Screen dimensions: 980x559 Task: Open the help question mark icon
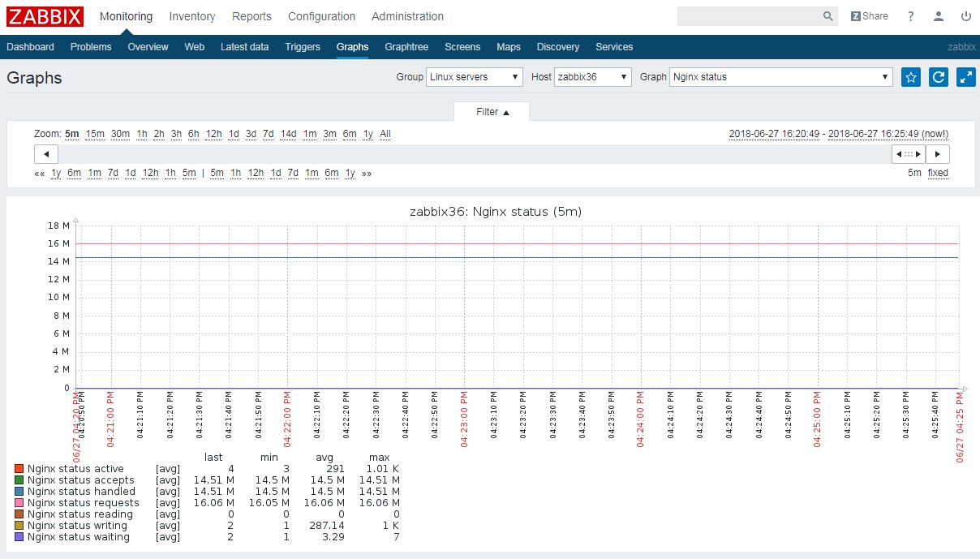pyautogui.click(x=911, y=16)
